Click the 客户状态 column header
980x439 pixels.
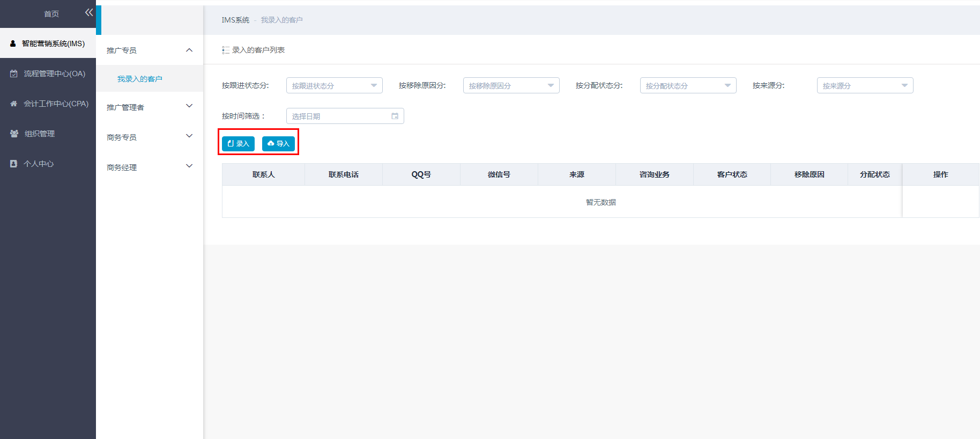732,174
